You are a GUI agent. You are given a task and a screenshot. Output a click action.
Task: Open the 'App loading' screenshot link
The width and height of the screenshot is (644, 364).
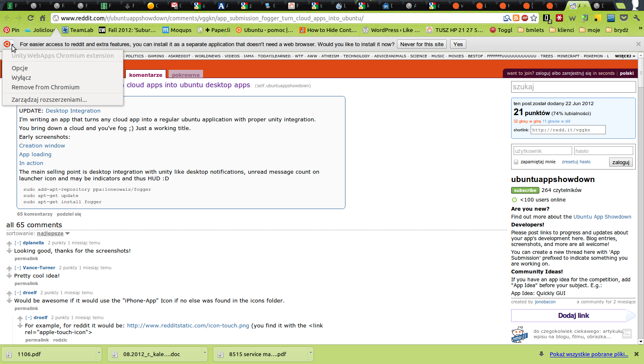click(35, 155)
